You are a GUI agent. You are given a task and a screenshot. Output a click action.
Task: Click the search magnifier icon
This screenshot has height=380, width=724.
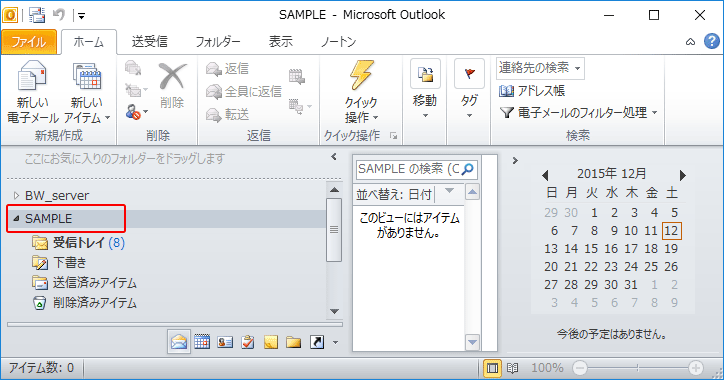click(x=468, y=169)
